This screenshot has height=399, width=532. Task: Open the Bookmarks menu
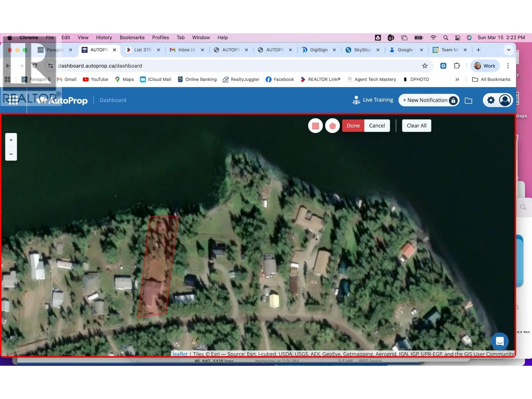132,38
